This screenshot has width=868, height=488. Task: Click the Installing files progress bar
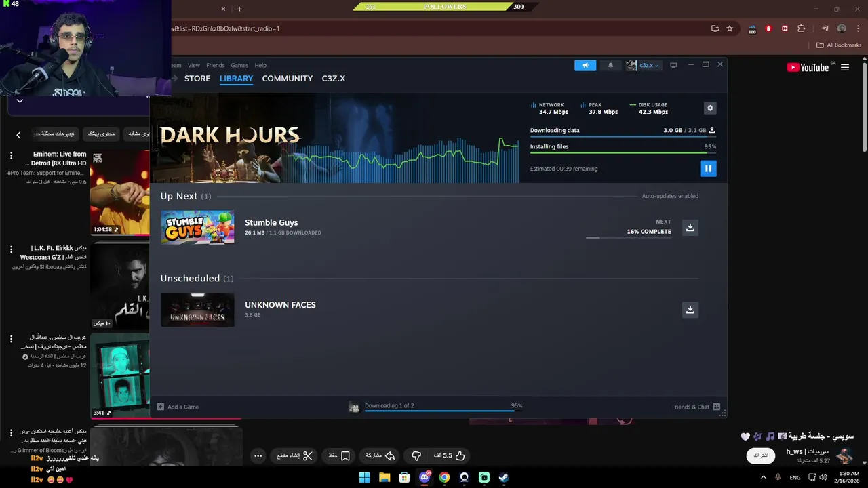[623, 152]
